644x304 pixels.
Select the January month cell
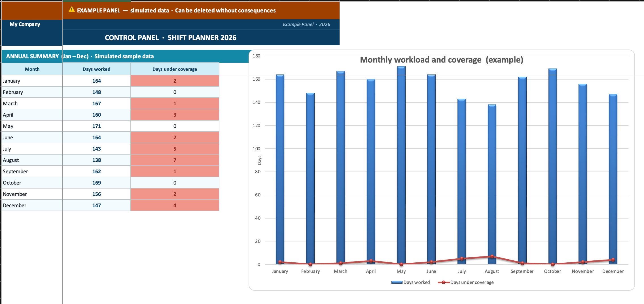click(32, 81)
